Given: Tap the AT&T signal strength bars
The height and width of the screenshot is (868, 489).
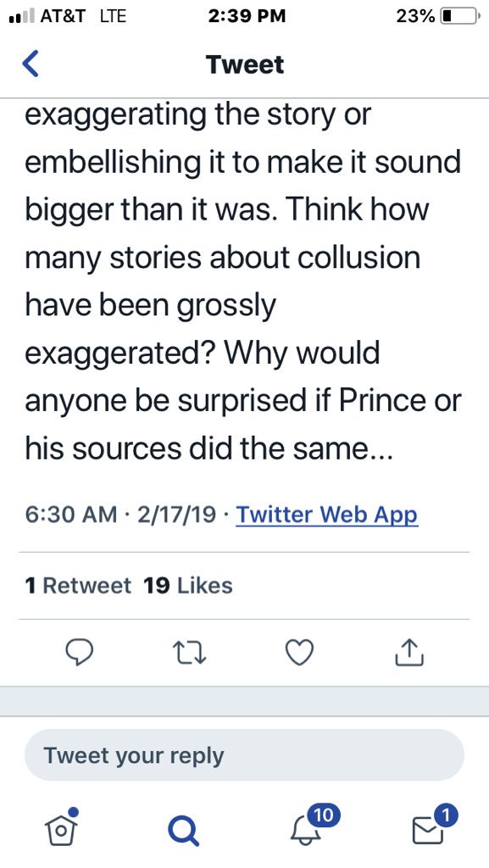Looking at the screenshot, I should click(x=22, y=16).
